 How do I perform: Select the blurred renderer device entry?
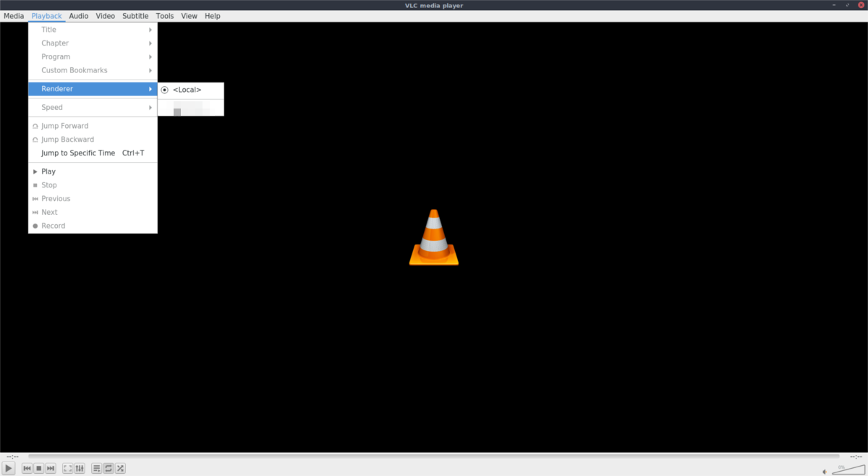(x=191, y=109)
